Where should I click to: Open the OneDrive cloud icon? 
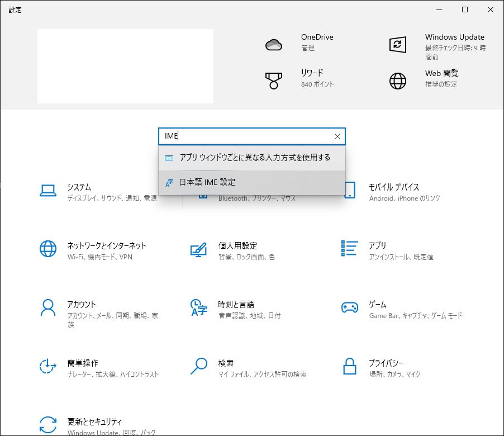click(x=274, y=45)
